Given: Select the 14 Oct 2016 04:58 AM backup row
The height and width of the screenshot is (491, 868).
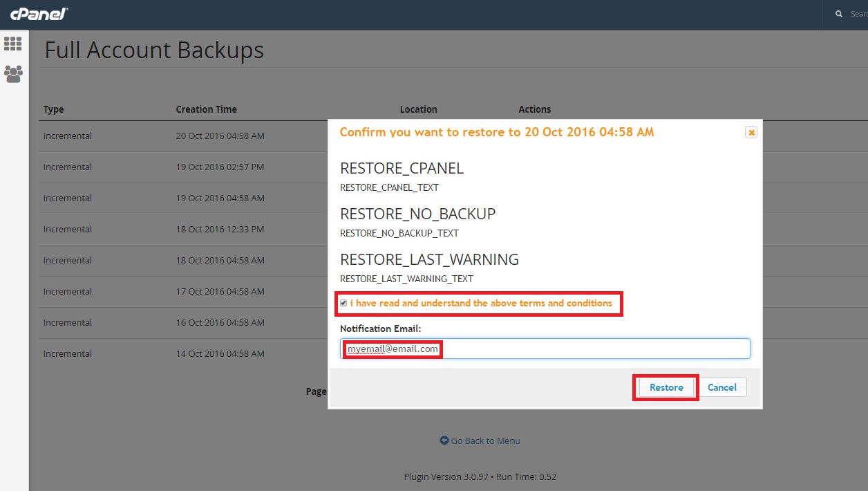Looking at the screenshot, I should click(220, 354).
